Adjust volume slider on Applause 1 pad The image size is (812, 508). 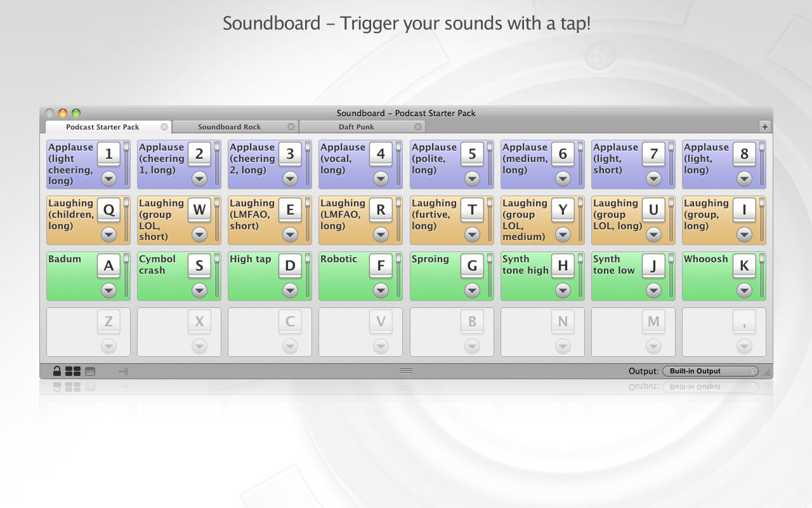(x=126, y=164)
